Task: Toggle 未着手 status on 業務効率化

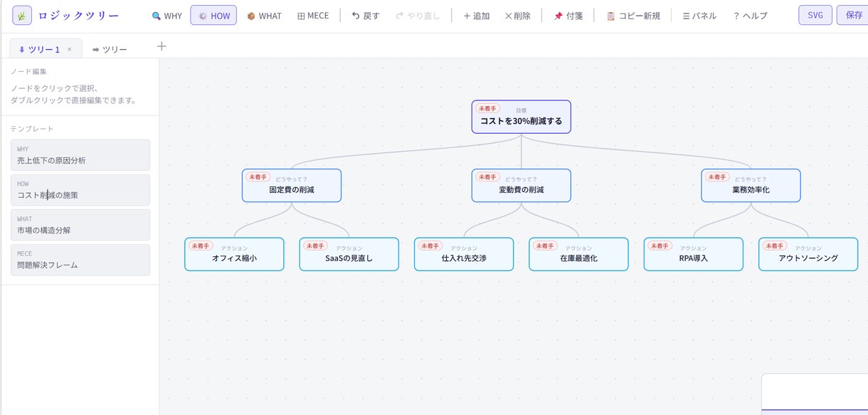Action: (717, 177)
